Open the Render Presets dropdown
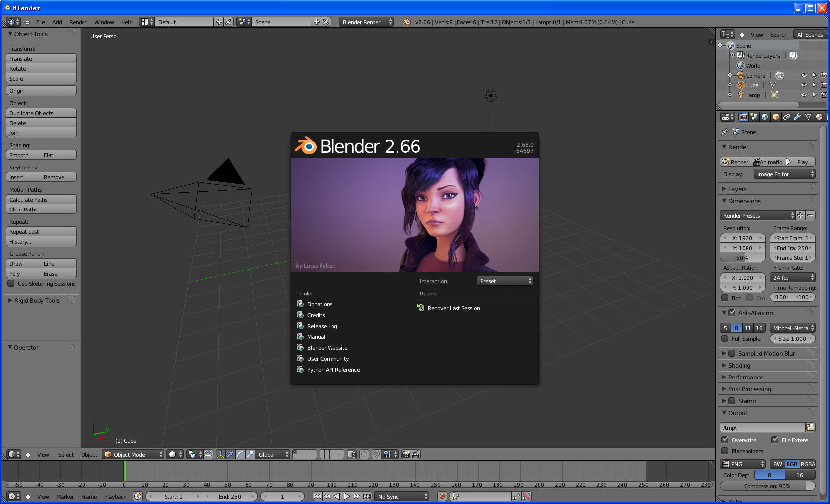The image size is (830, 504). (x=757, y=215)
